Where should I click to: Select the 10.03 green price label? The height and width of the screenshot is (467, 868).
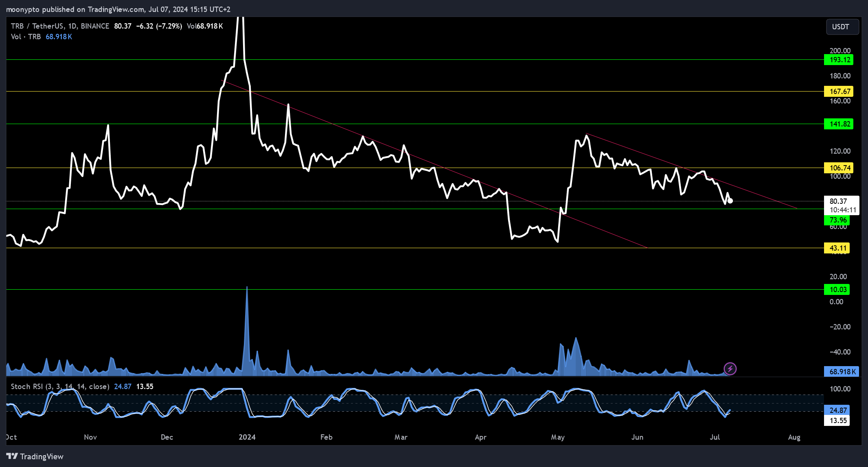click(837, 290)
